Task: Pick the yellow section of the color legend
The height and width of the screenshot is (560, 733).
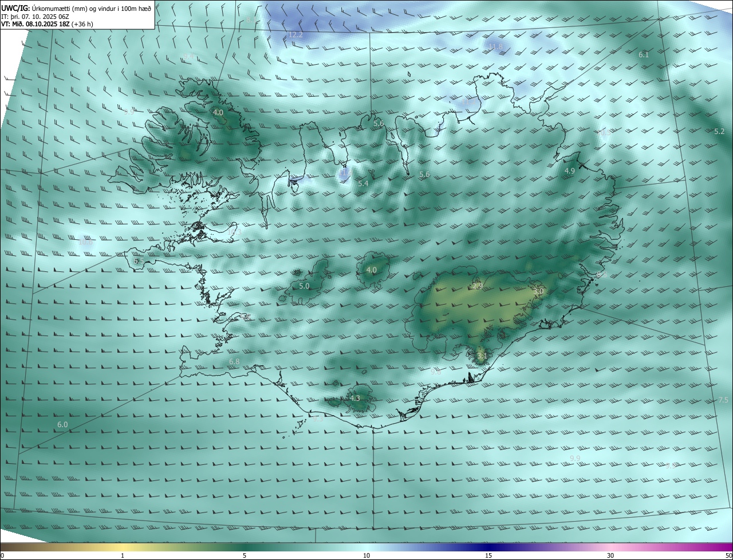Action: [123, 547]
